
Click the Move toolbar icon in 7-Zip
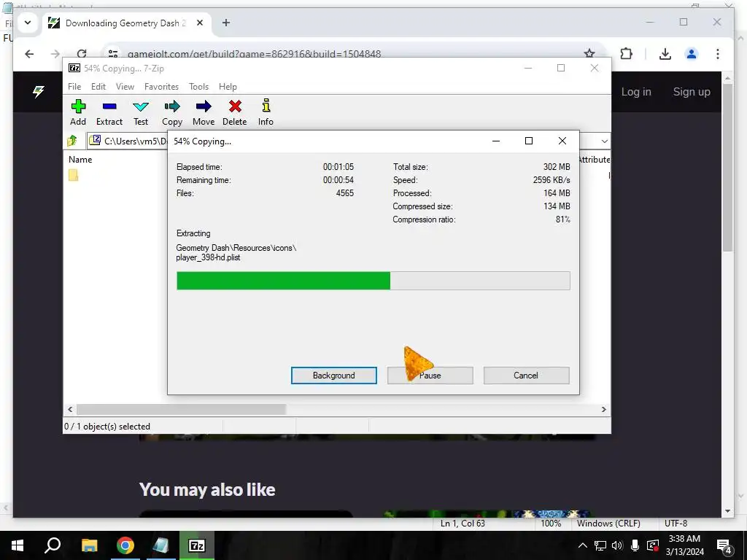(x=204, y=112)
